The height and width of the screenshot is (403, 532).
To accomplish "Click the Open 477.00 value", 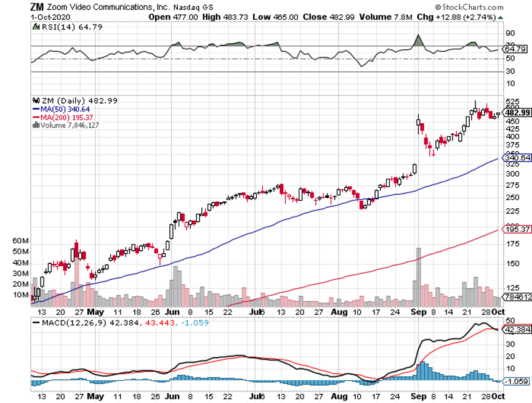I will (173, 17).
